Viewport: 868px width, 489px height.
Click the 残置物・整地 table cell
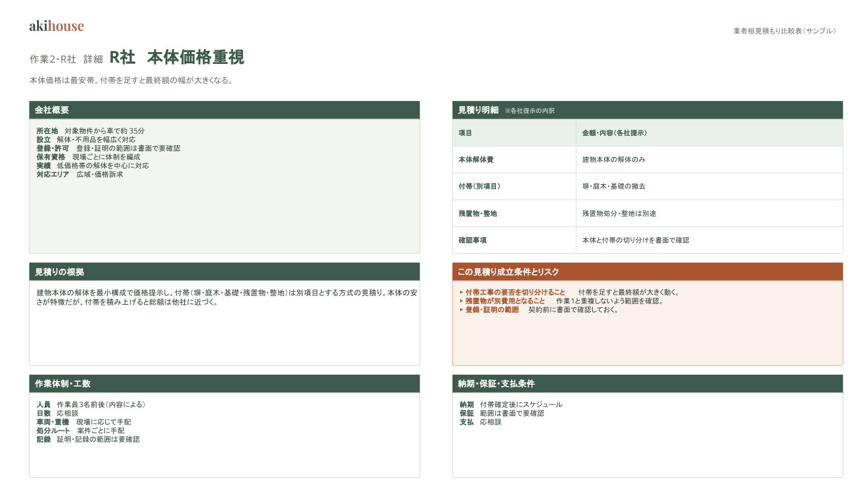[x=514, y=213]
